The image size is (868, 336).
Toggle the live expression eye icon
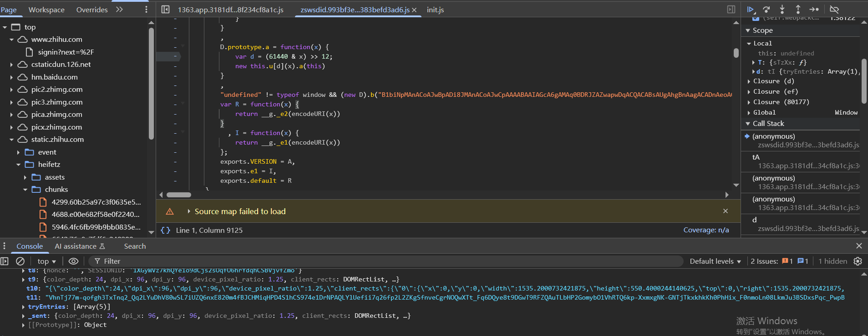pyautogui.click(x=73, y=261)
